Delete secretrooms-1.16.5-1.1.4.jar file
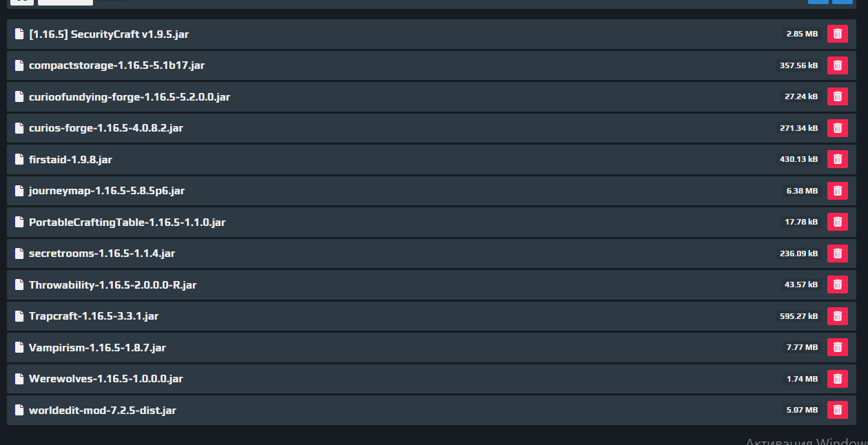The width and height of the screenshot is (868, 445). [837, 253]
